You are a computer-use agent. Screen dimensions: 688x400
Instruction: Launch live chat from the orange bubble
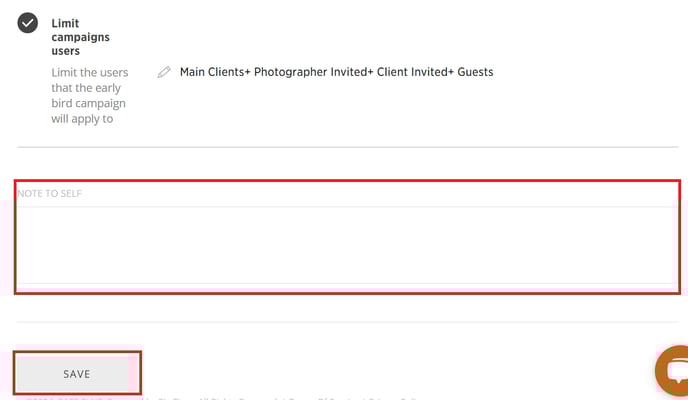[x=673, y=371]
